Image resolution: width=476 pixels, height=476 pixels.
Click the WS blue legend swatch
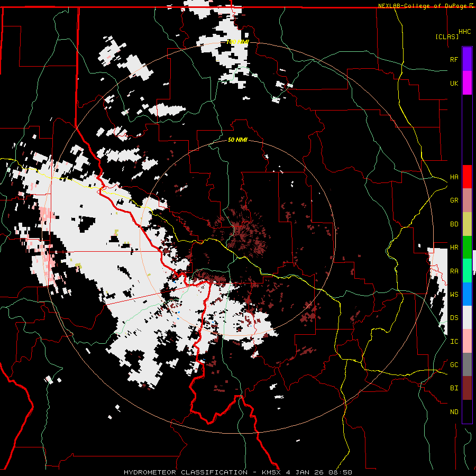467,294
